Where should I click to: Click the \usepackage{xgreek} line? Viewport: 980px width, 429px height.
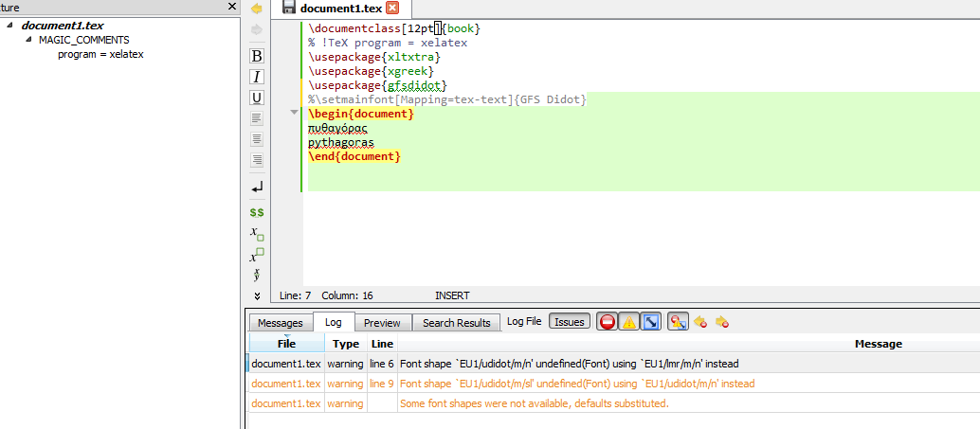(371, 71)
